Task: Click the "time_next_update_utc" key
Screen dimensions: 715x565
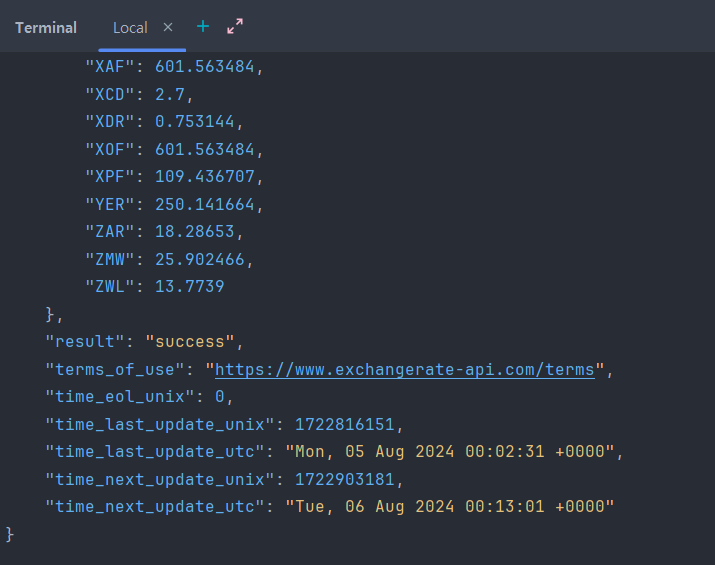Action: (x=155, y=507)
